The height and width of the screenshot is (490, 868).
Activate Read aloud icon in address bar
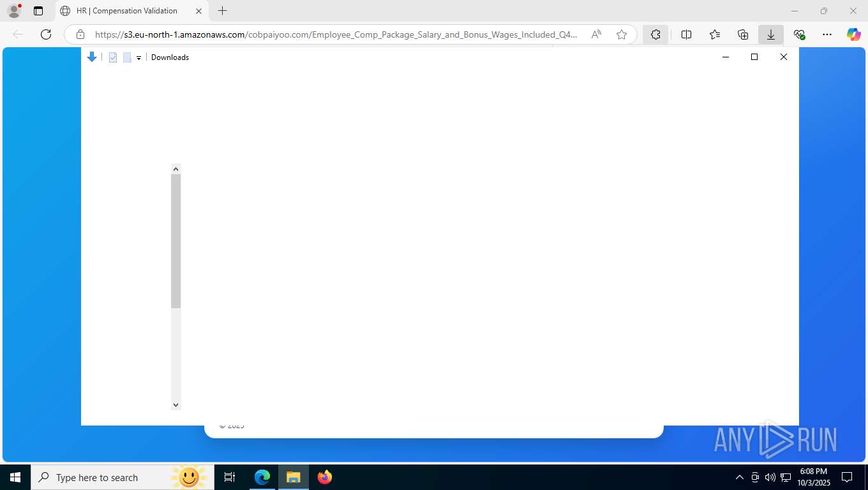click(x=596, y=34)
